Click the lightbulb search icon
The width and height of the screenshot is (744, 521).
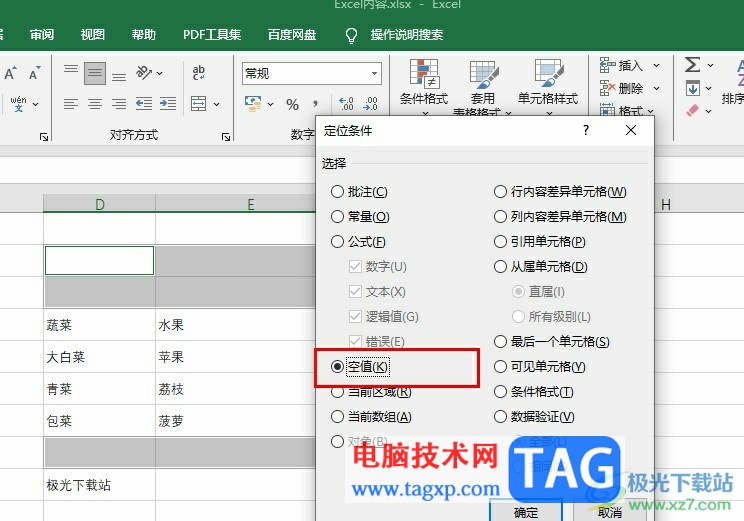click(x=351, y=35)
